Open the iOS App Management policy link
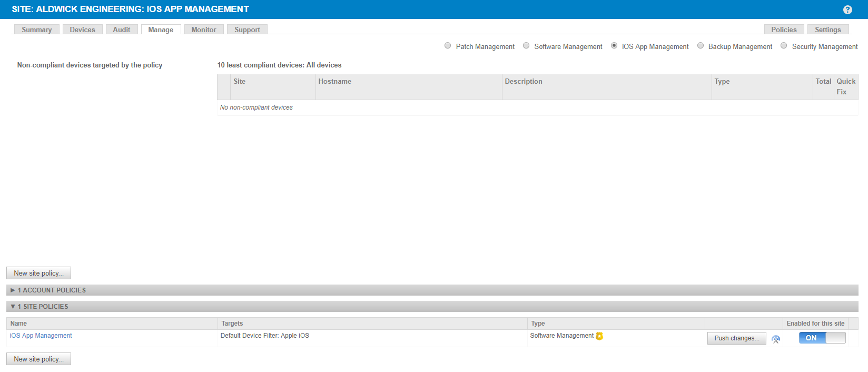 (x=41, y=336)
